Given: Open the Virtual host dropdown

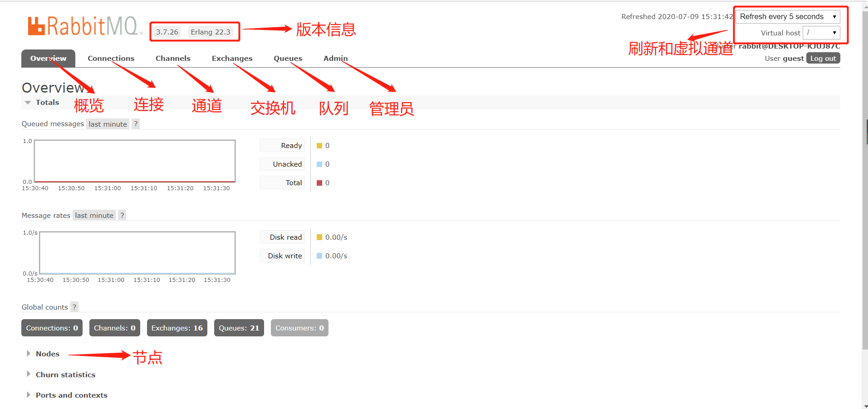Looking at the screenshot, I should [821, 33].
